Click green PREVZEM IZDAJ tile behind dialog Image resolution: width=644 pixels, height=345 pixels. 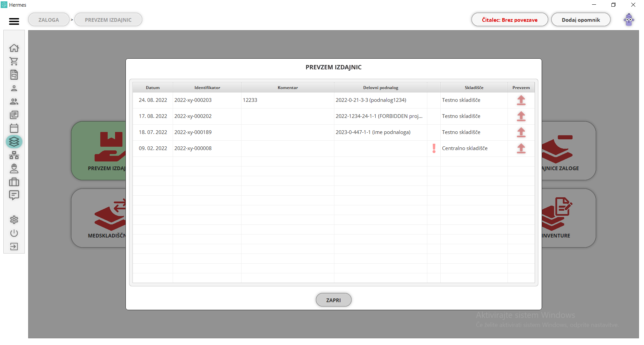click(99, 151)
